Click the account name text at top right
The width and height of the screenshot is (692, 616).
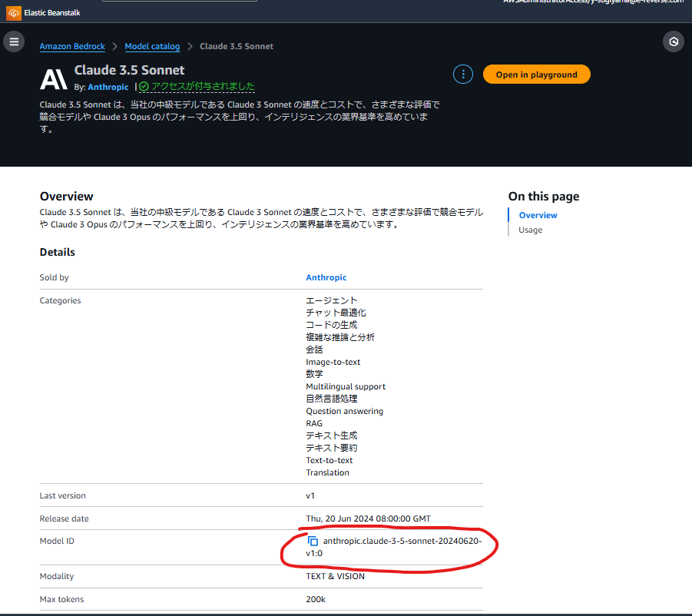(x=594, y=2)
